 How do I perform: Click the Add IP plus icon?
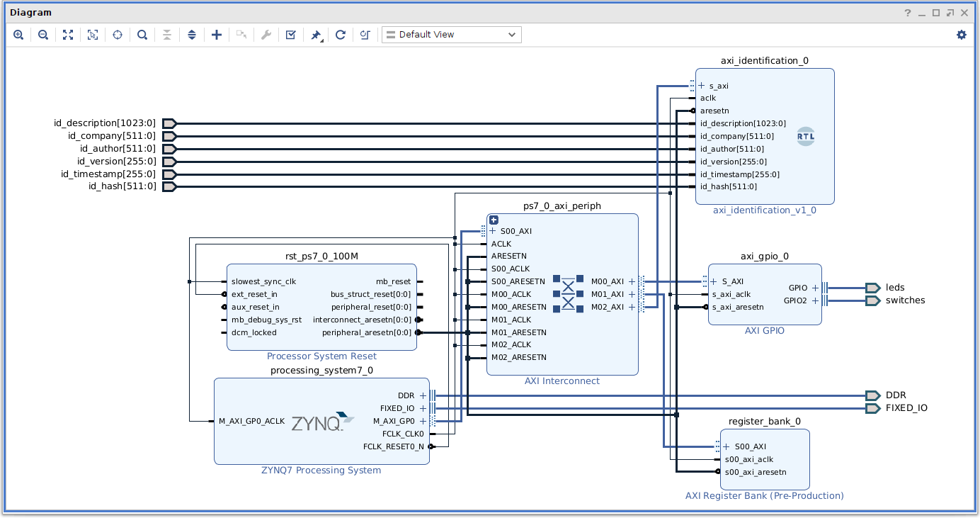point(217,35)
